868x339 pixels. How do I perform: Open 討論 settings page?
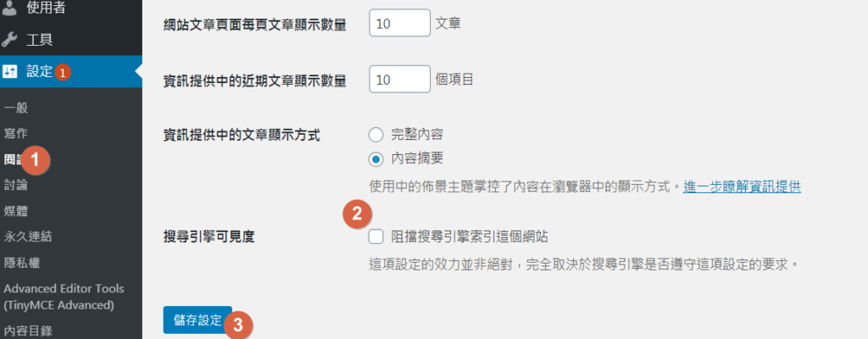pos(16,185)
